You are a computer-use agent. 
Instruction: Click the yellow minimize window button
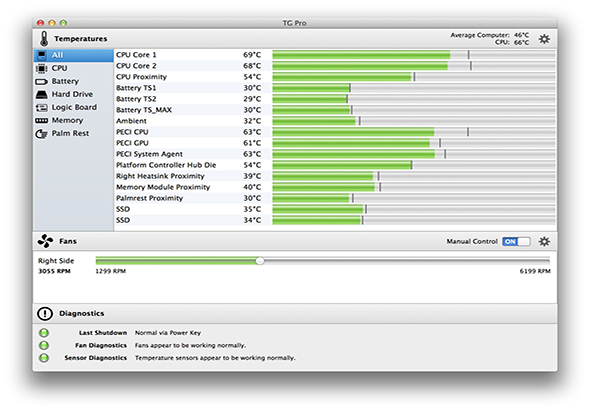click(x=52, y=23)
